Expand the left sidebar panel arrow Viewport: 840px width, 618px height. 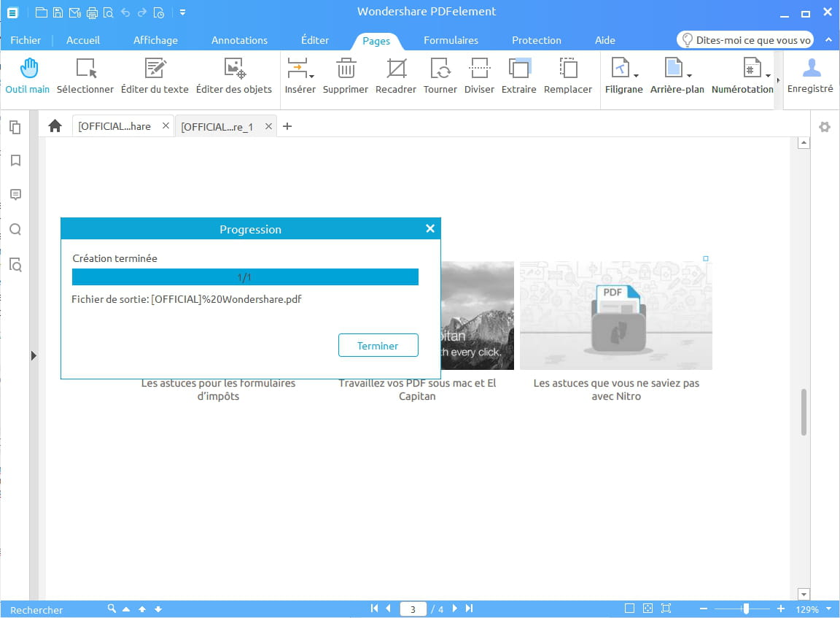pyautogui.click(x=34, y=355)
